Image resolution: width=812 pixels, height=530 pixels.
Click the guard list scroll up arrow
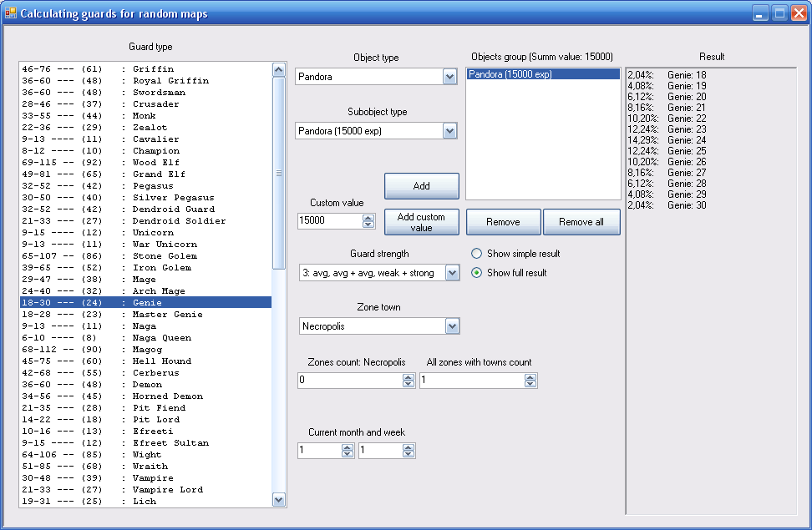coord(279,70)
